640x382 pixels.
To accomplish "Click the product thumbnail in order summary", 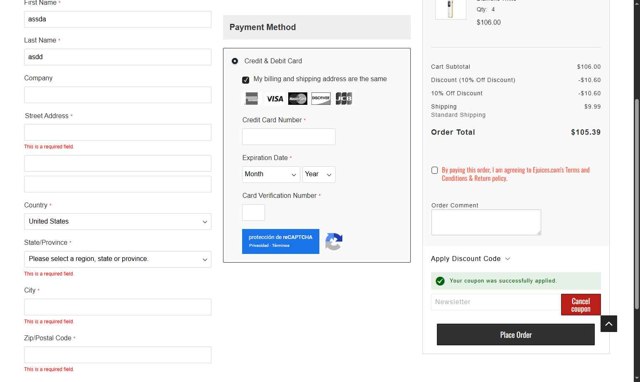I will coord(450,9).
